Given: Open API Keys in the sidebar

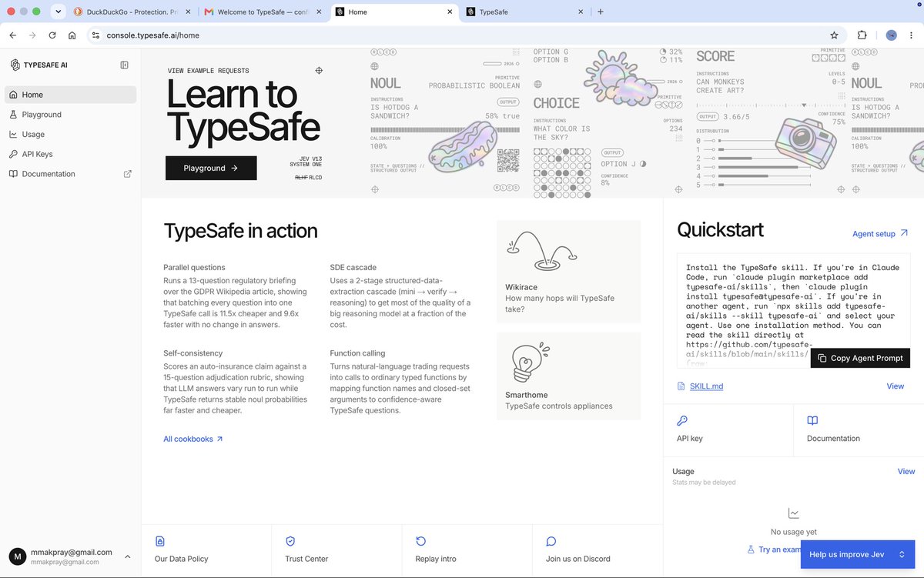Looking at the screenshot, I should 70,154.
